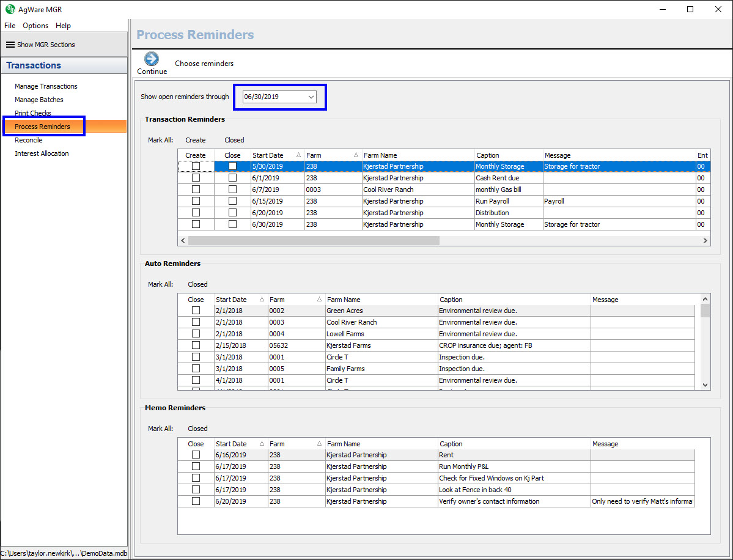The image size is (733, 560).
Task: Sort Memo Reminders by Start Date arrow
Action: coord(262,444)
